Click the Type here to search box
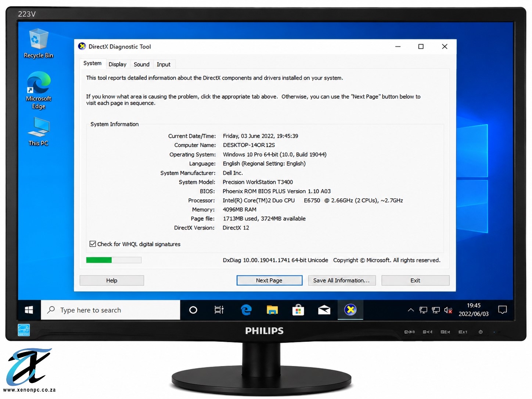 pyautogui.click(x=111, y=310)
